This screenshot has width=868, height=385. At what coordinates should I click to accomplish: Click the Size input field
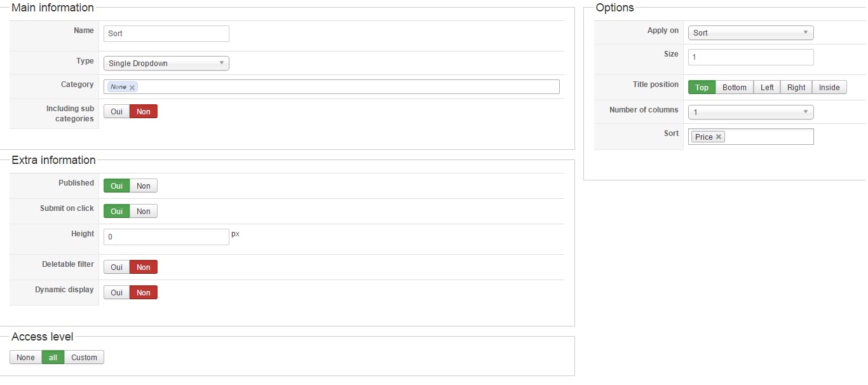(750, 57)
